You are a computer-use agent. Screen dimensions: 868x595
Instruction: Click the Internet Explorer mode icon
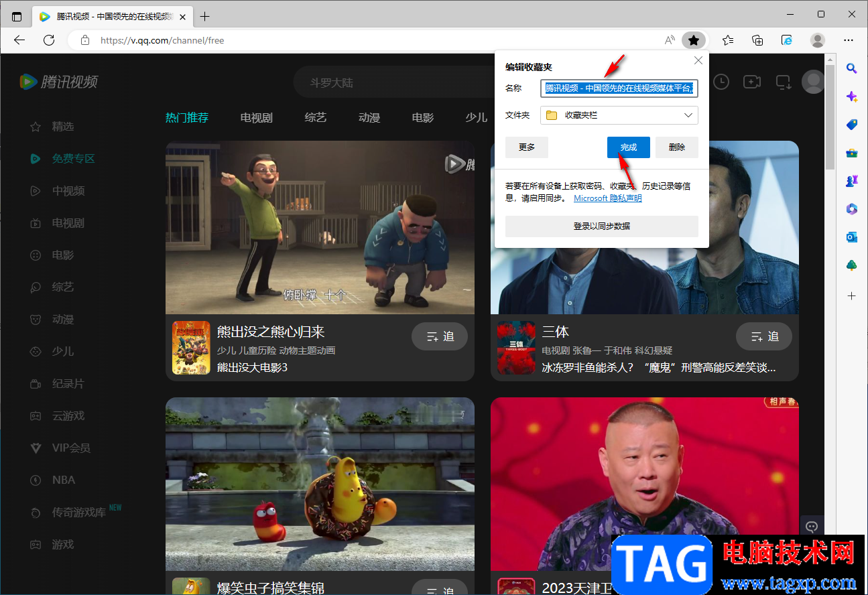coord(787,40)
